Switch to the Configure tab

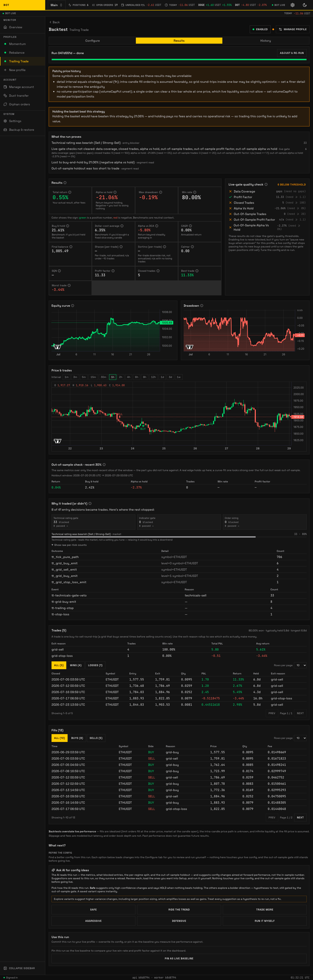point(93,41)
